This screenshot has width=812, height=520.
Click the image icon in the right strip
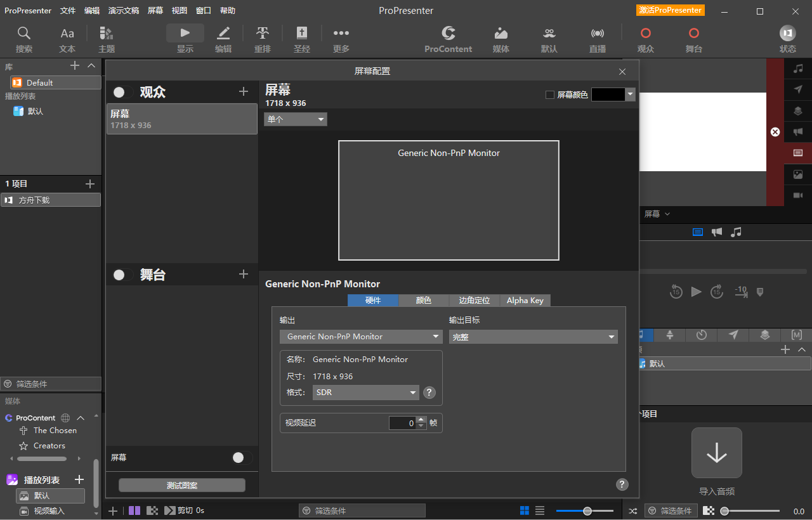pyautogui.click(x=798, y=174)
